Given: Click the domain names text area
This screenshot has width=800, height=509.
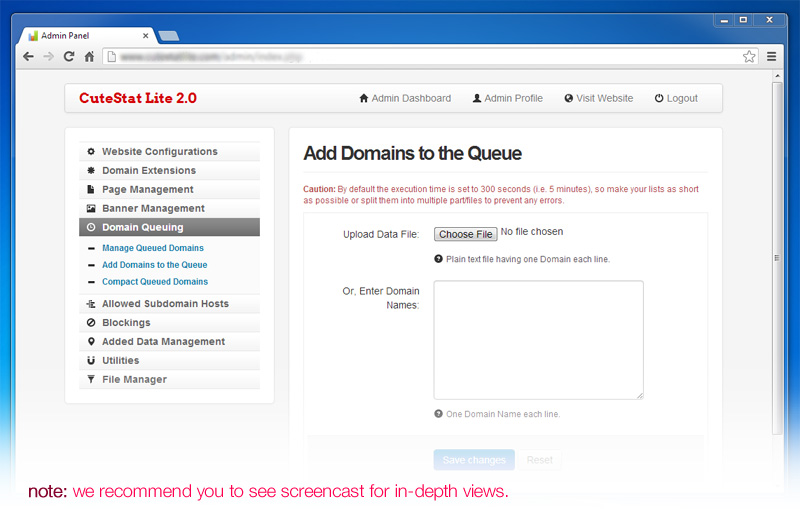Looking at the screenshot, I should coord(538,340).
